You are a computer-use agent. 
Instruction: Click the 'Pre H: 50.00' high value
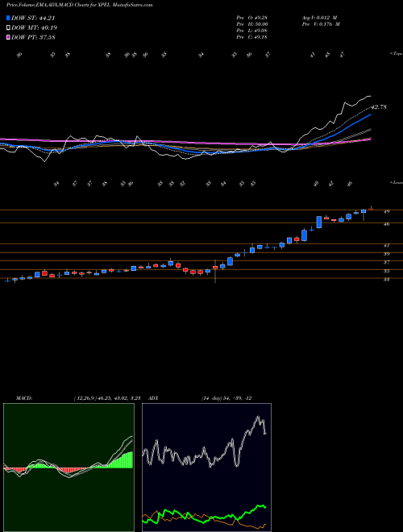click(252, 24)
